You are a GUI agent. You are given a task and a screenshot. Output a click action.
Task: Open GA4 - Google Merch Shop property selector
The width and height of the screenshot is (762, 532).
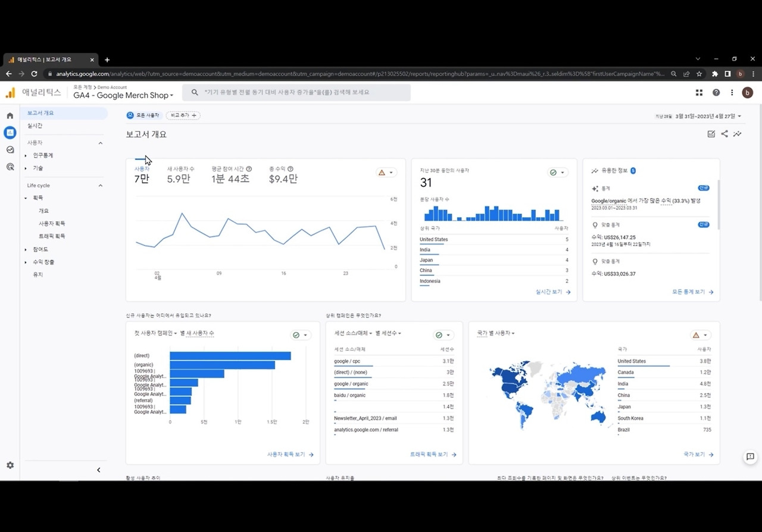click(123, 95)
